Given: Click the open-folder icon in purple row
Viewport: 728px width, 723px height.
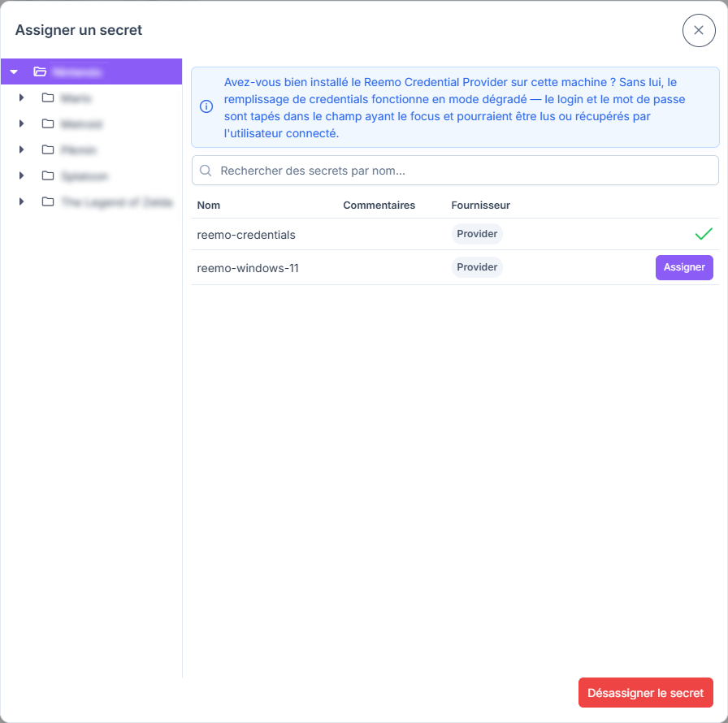Looking at the screenshot, I should (x=40, y=71).
